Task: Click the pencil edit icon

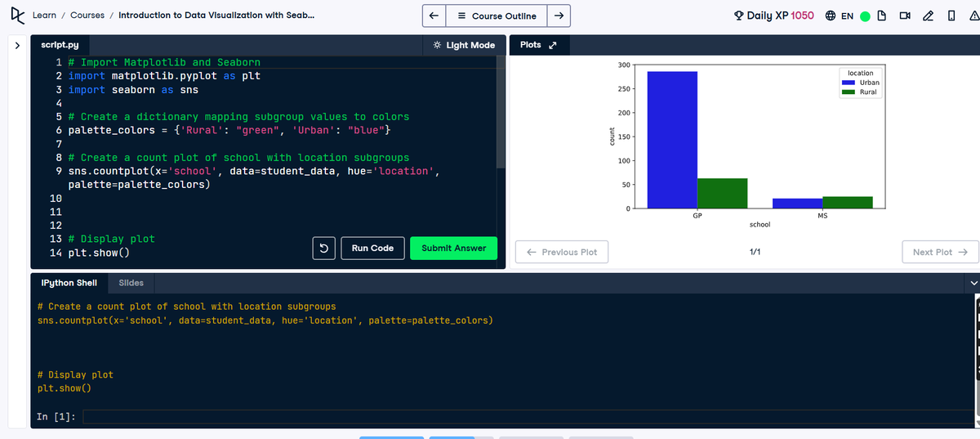Action: (928, 16)
